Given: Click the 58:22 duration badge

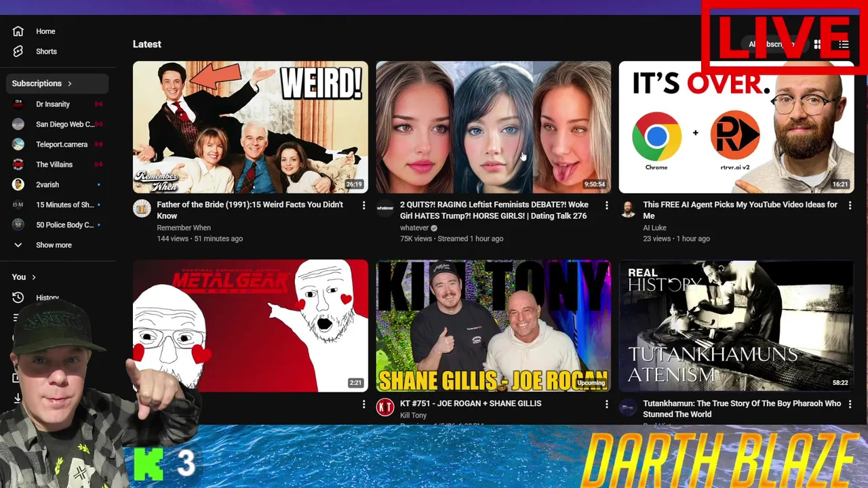Looking at the screenshot, I should click(x=840, y=383).
